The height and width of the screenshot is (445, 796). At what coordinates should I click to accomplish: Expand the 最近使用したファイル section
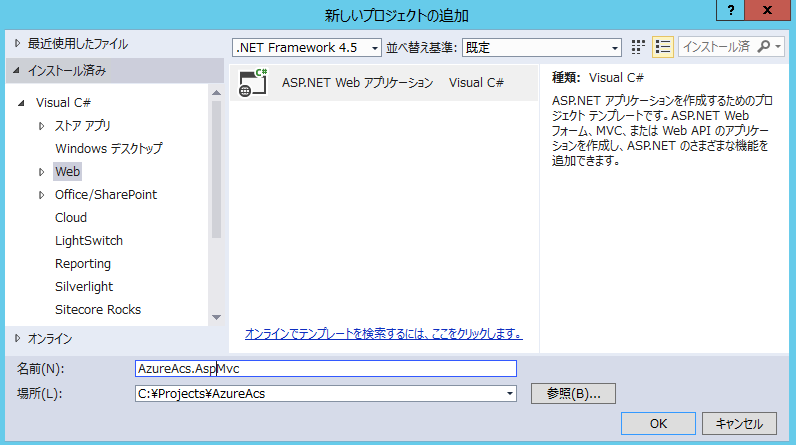pyautogui.click(x=17, y=44)
